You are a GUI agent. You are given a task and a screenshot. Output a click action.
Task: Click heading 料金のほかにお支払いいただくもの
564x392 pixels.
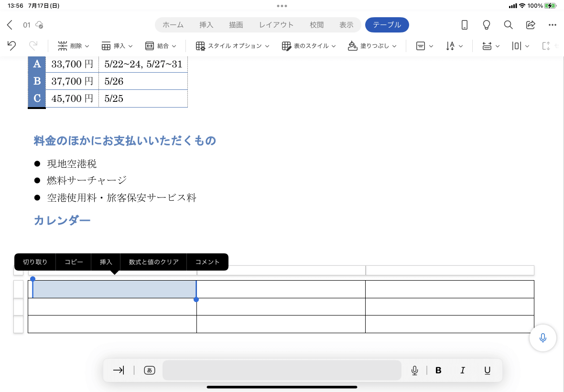(124, 141)
